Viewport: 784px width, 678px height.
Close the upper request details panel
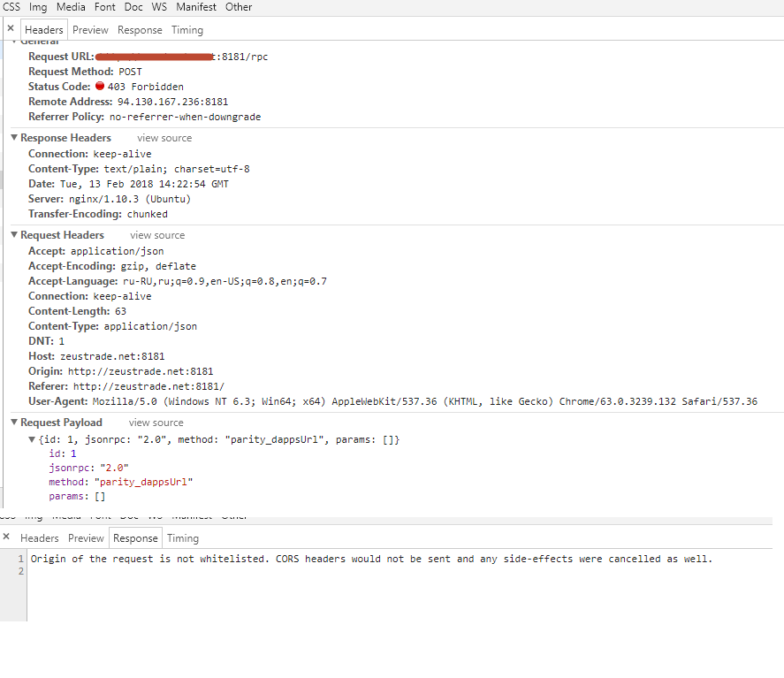pyautogui.click(x=11, y=28)
